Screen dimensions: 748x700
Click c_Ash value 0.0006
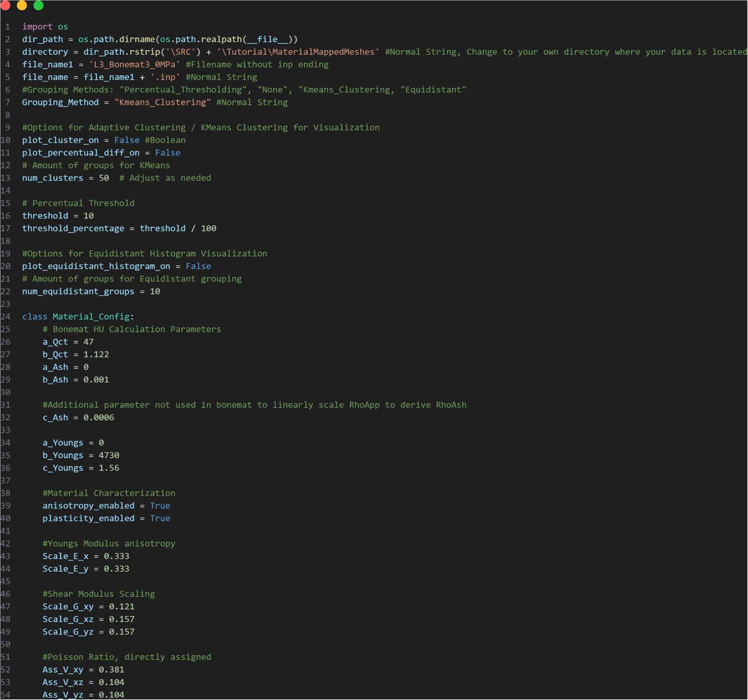tap(99, 417)
